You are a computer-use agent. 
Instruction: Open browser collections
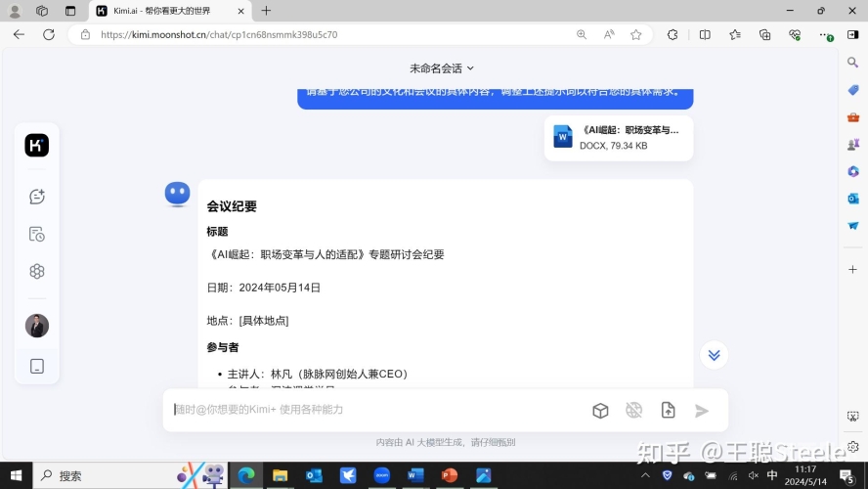tap(764, 34)
